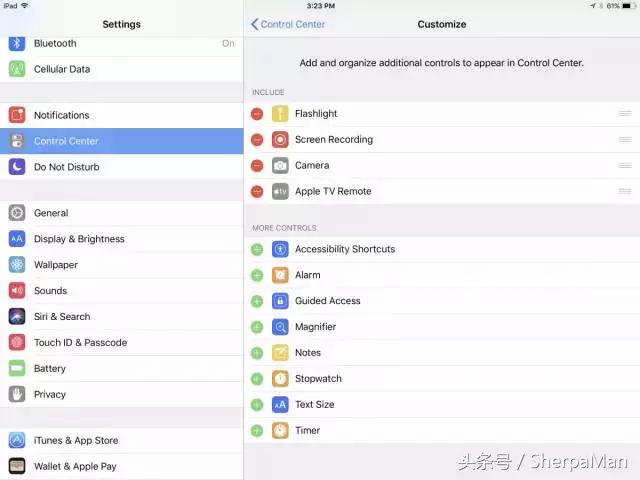
Task: Click the Siri & Search icon
Action: (x=17, y=316)
